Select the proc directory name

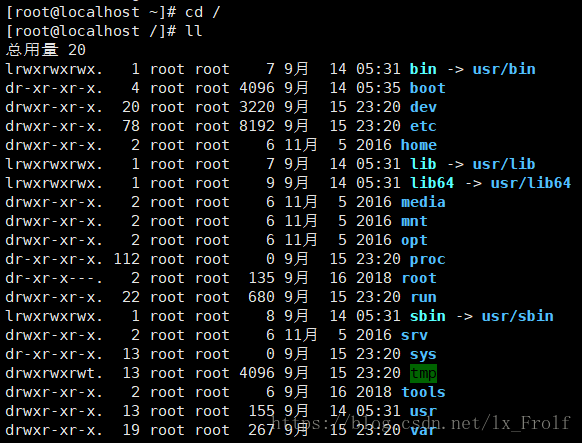(427, 259)
